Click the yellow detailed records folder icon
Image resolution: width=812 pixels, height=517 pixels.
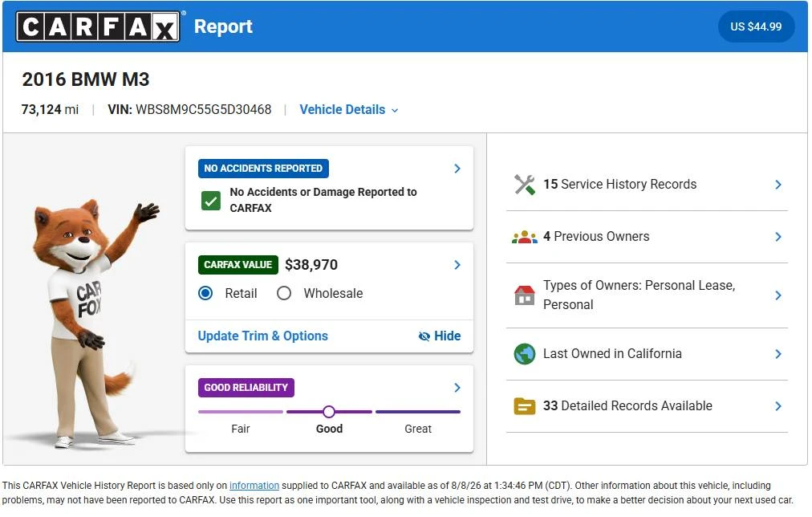click(x=525, y=406)
